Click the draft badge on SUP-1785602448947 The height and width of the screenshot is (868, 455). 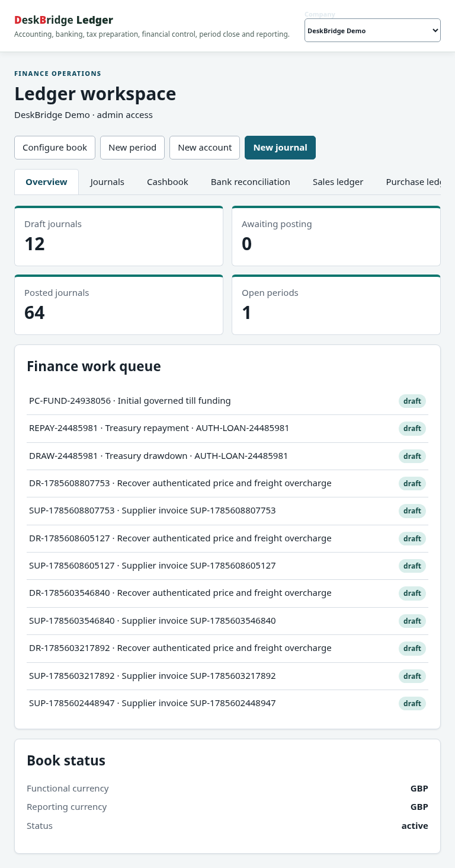[x=412, y=703]
